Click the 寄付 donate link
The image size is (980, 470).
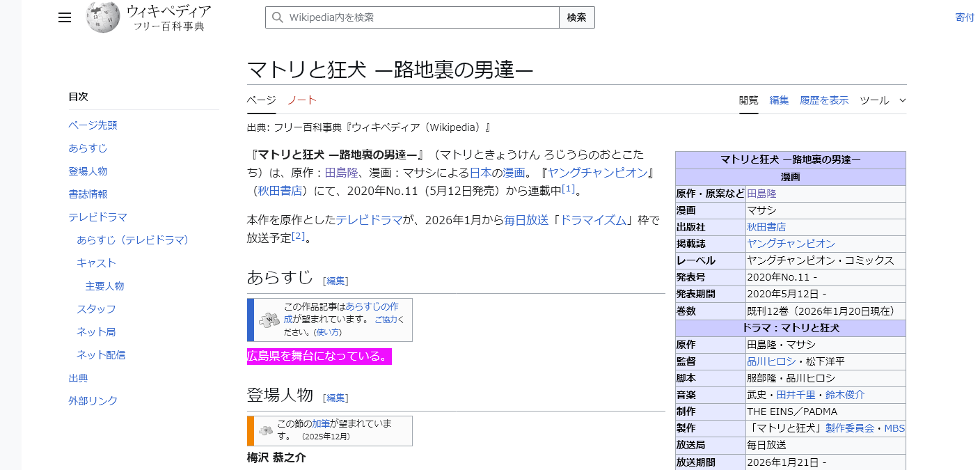[965, 17]
